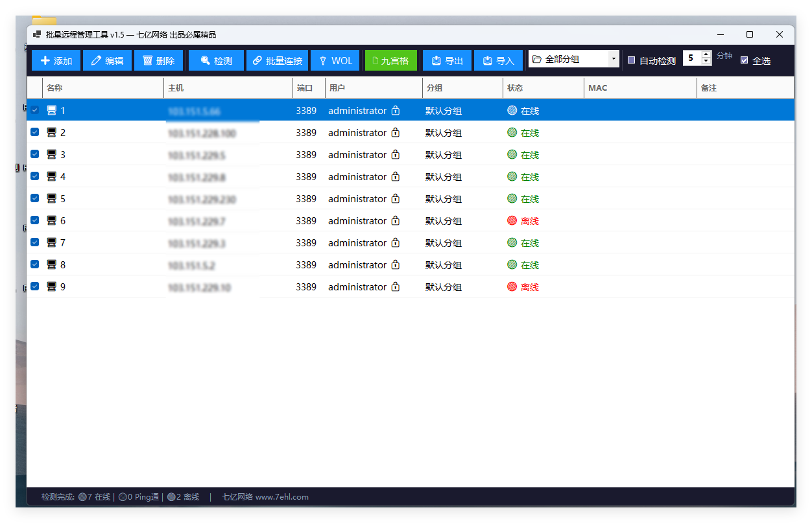Sort by the 状态 column header
Screen dimensions: 812x523
pos(543,87)
